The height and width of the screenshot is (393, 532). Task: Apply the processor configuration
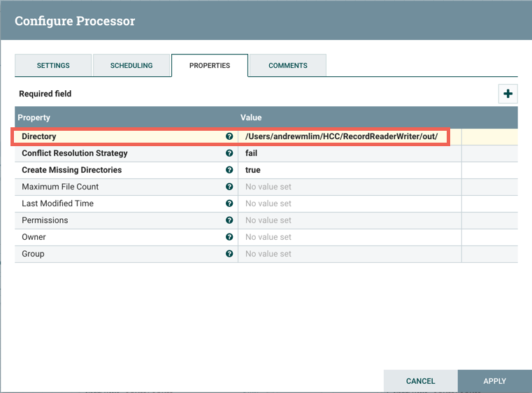coord(495,381)
